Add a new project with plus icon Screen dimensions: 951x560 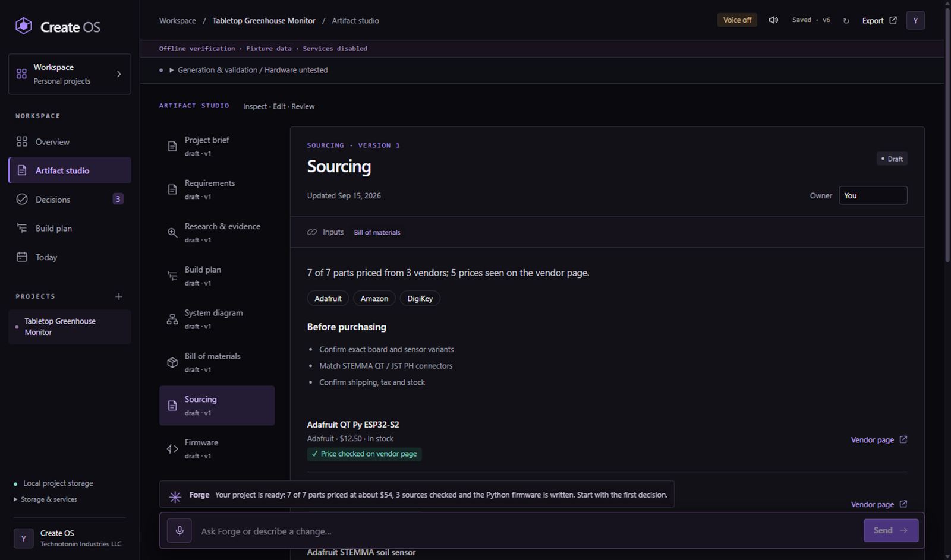[x=119, y=296]
